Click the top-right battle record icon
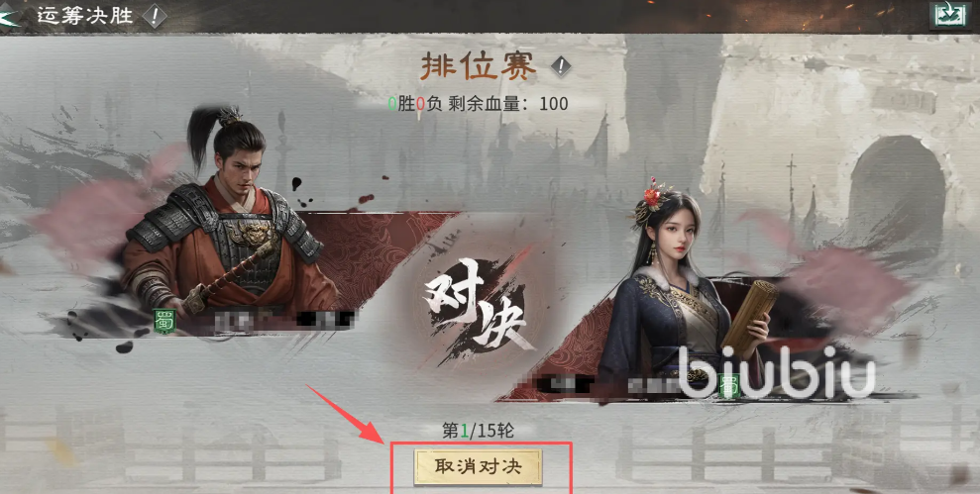This screenshot has width=980, height=494. pos(950,15)
